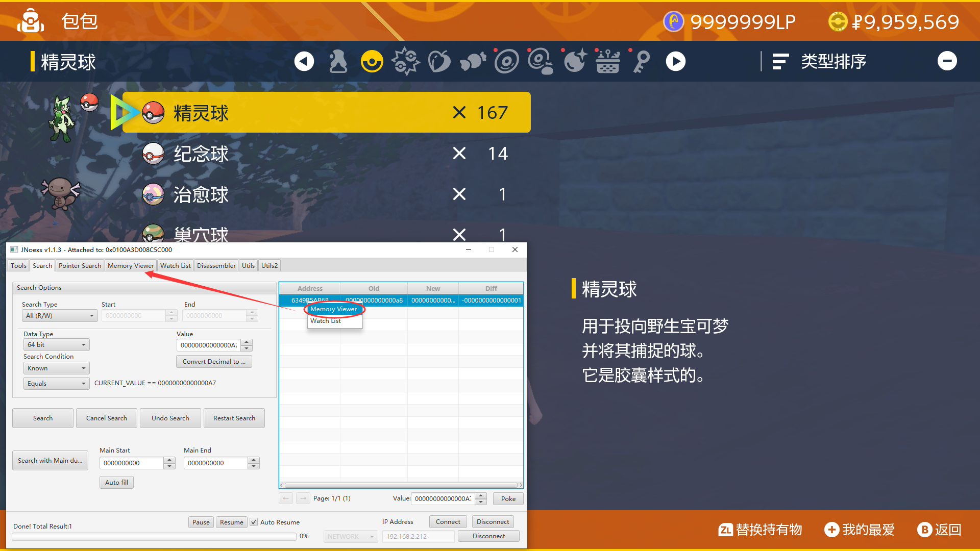
Task: Click the Poke button
Action: pyautogui.click(x=508, y=499)
